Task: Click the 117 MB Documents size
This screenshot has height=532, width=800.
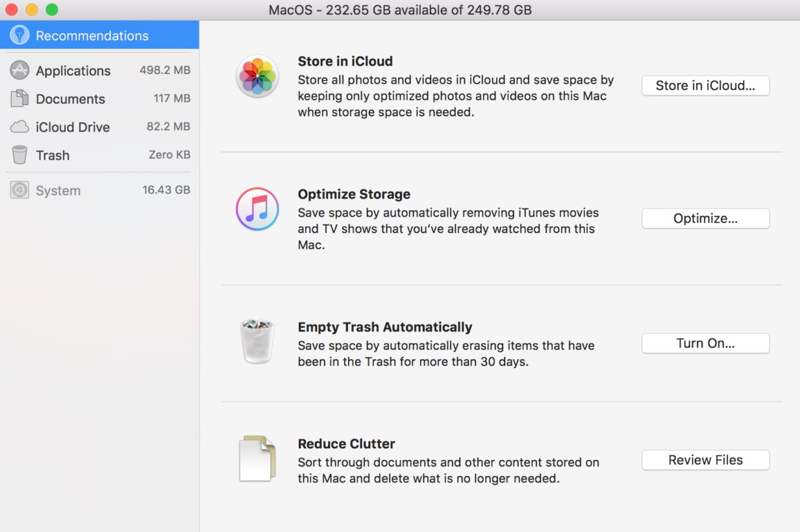Action: click(x=172, y=99)
